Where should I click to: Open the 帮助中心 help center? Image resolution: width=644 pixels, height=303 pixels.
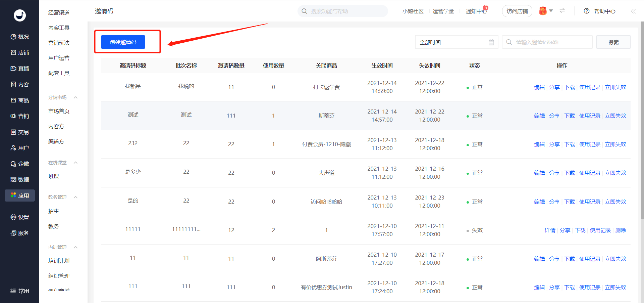click(600, 11)
